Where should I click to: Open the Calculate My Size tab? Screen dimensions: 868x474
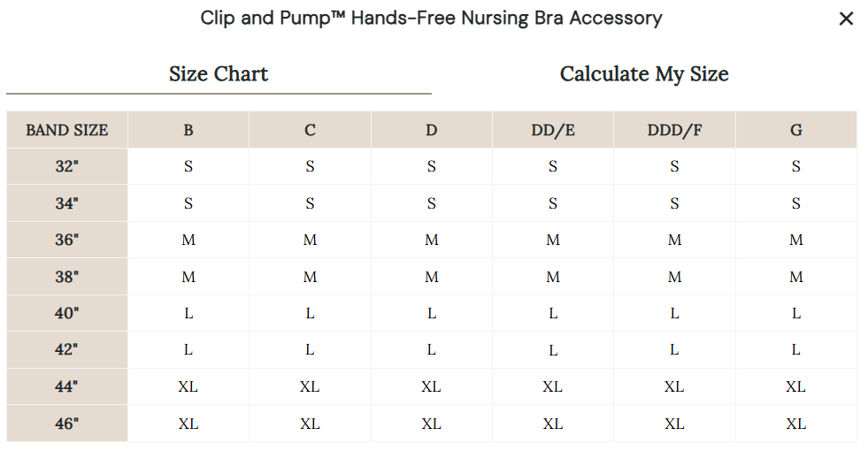[644, 74]
